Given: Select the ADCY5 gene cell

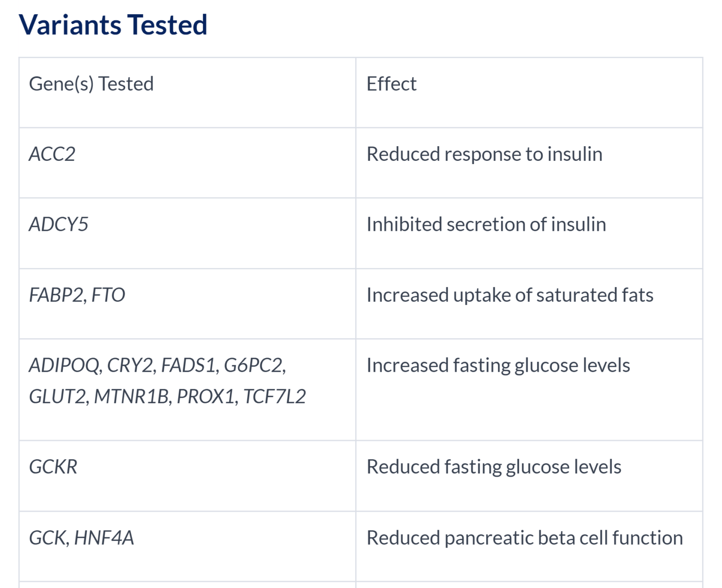Looking at the screenshot, I should 59,225.
